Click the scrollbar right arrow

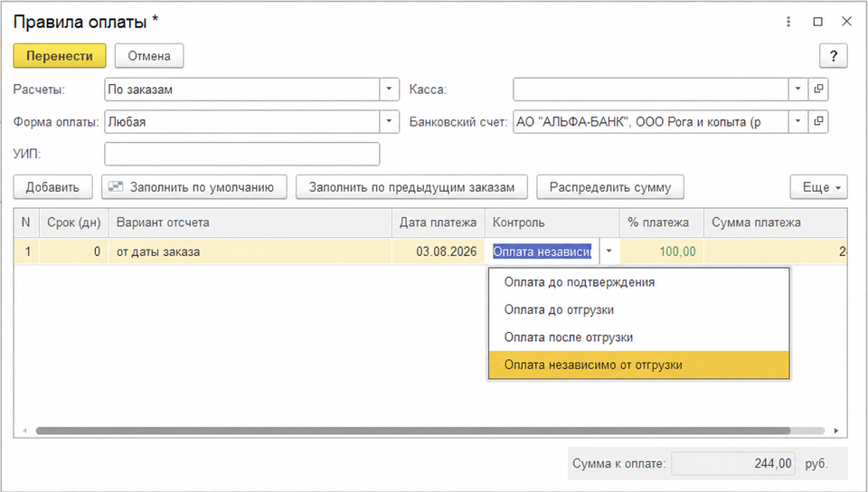[835, 430]
